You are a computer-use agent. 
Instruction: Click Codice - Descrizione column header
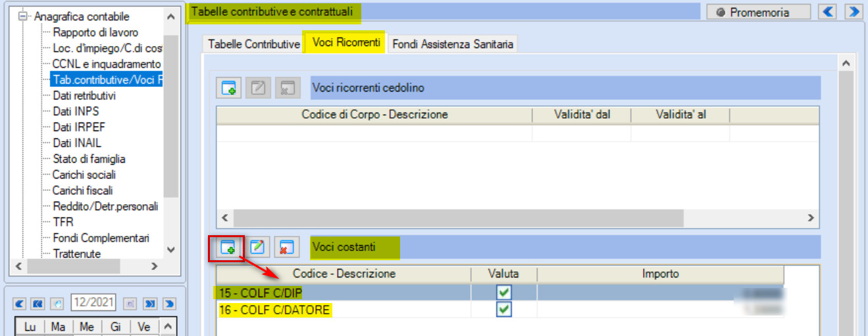(344, 273)
